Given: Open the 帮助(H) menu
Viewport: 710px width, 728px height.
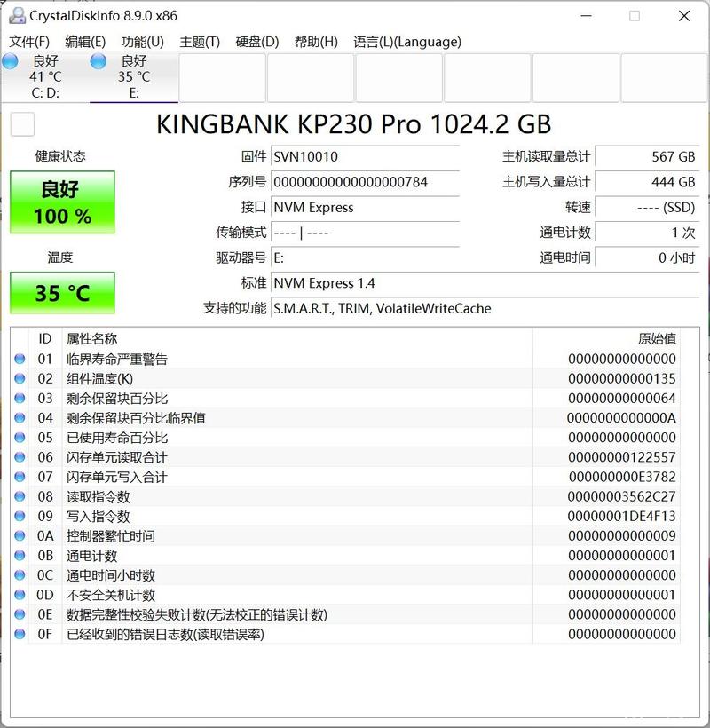Looking at the screenshot, I should (x=316, y=42).
